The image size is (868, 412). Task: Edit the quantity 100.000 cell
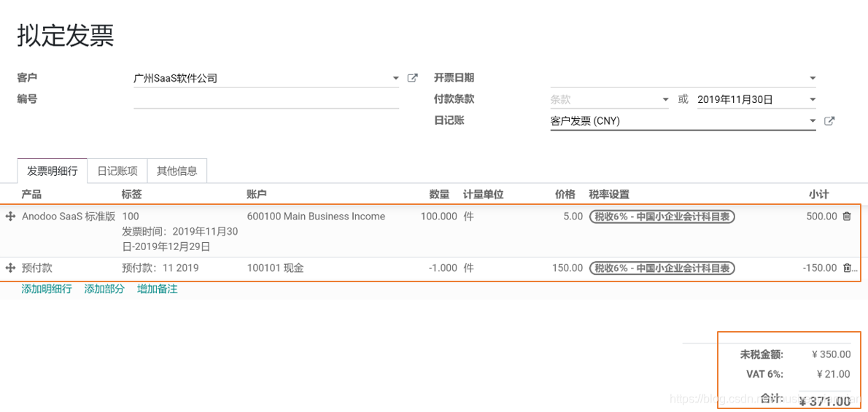[x=439, y=217]
